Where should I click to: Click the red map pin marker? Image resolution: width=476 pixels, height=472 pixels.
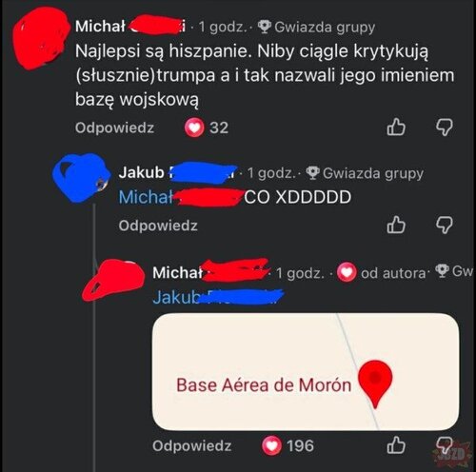(375, 383)
